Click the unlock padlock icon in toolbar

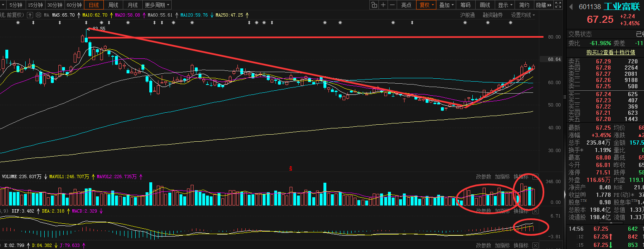click(x=374, y=5)
